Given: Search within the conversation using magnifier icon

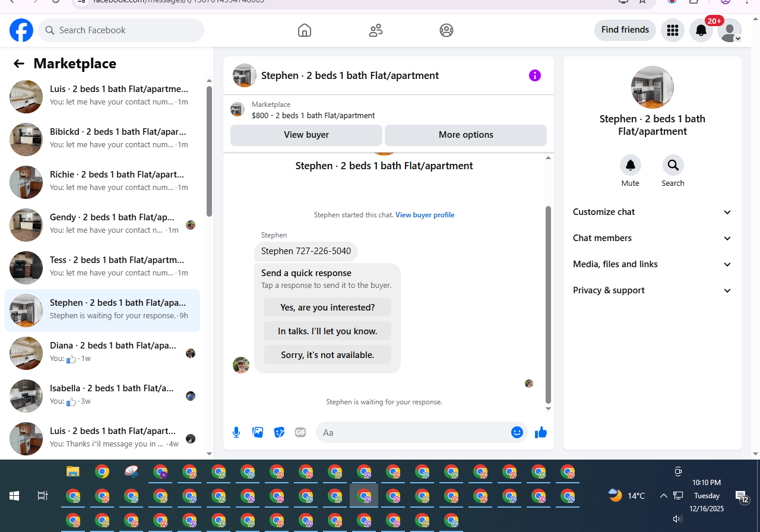Looking at the screenshot, I should click(673, 165).
